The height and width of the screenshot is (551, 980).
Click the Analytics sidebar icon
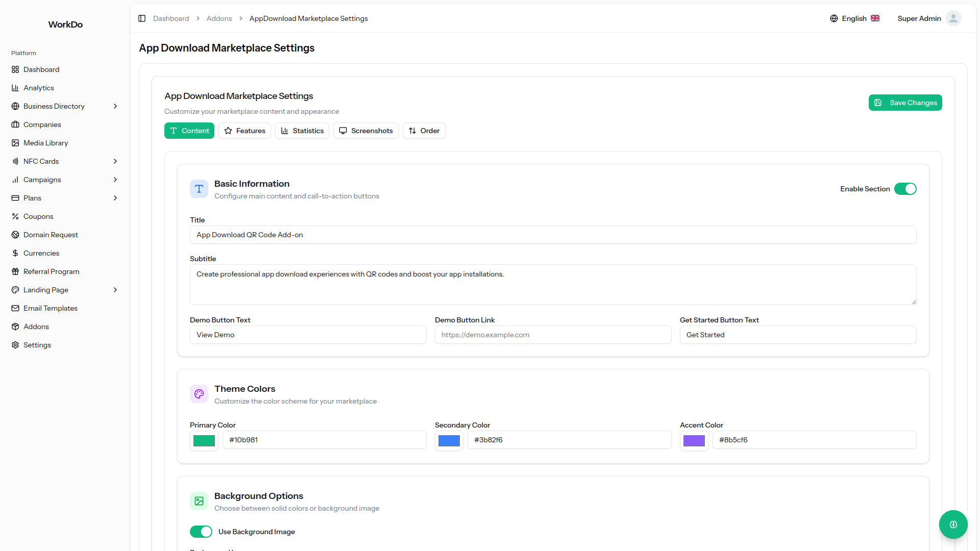coord(15,88)
